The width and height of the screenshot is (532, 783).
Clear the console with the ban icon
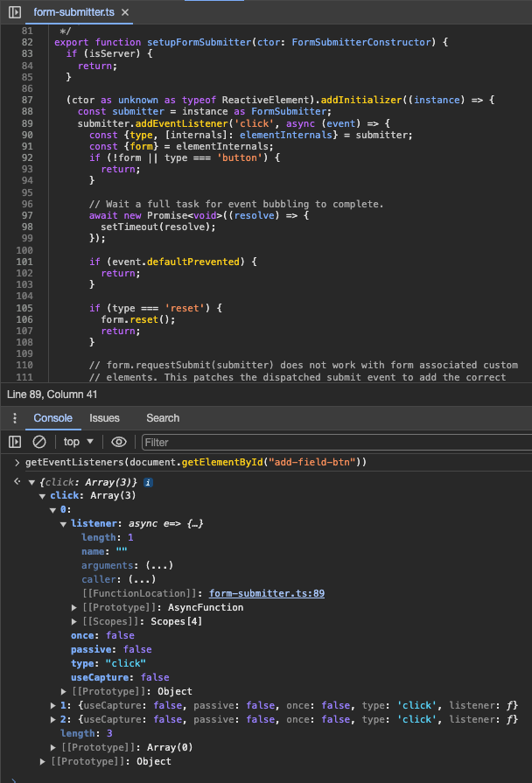click(x=39, y=442)
